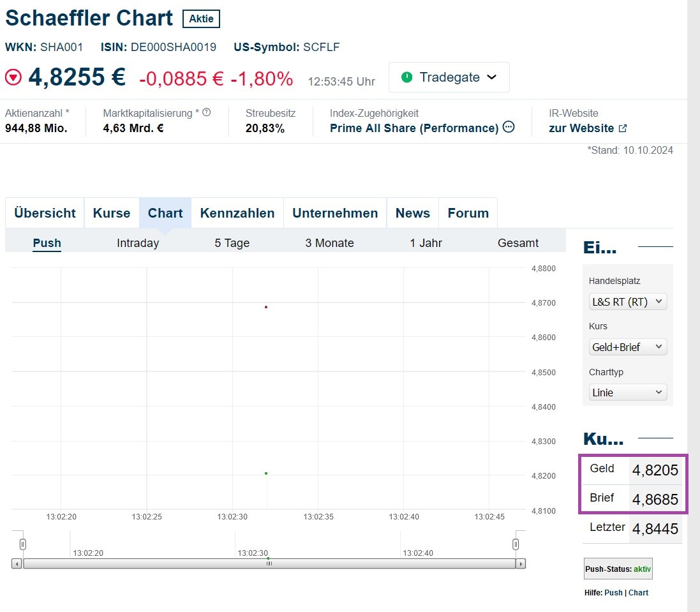Viewport: 700px width, 612px height.
Task: Open the Handelsplatz dropdown showing L&S RT
Action: pyautogui.click(x=627, y=301)
